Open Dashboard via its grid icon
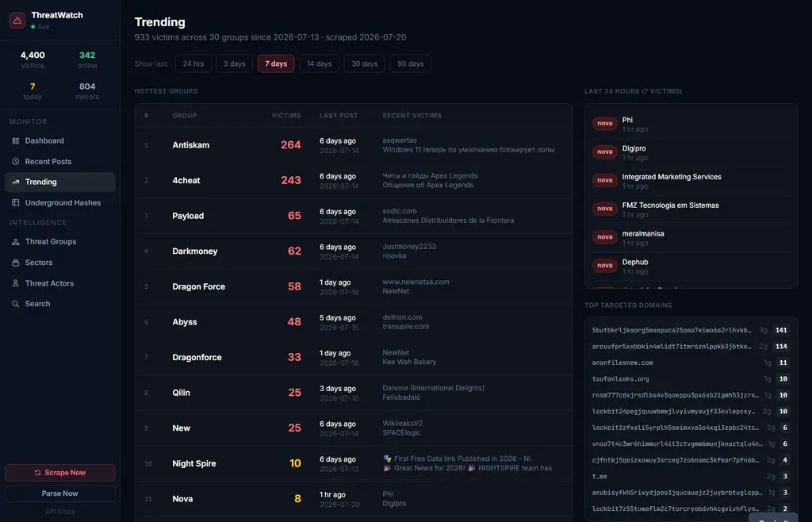The height and width of the screenshot is (522, 812). pyautogui.click(x=16, y=141)
